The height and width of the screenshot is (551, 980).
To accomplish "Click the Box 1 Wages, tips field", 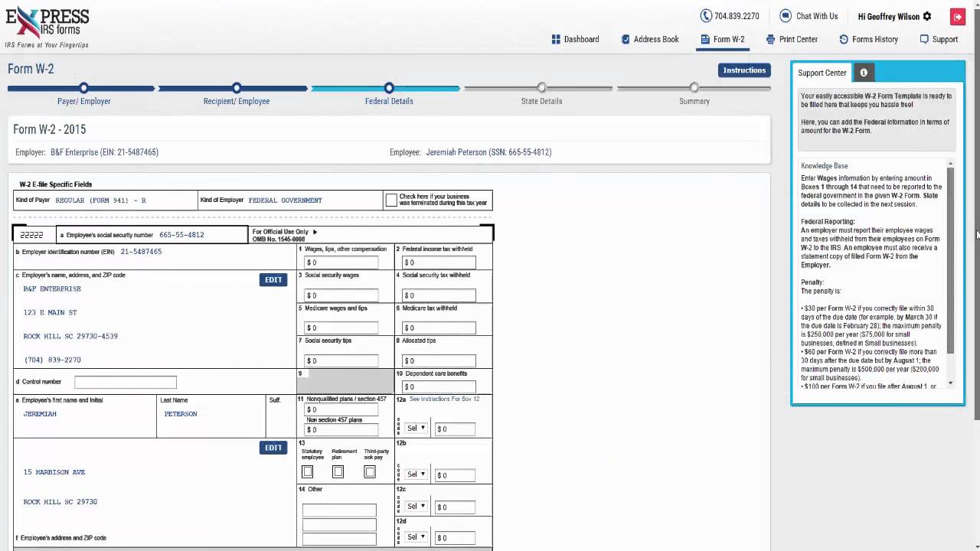I will (341, 262).
